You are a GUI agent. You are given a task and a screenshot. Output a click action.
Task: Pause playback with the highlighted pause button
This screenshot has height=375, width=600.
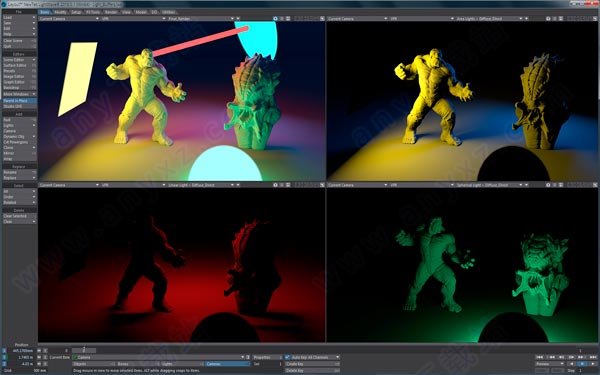tap(582, 364)
